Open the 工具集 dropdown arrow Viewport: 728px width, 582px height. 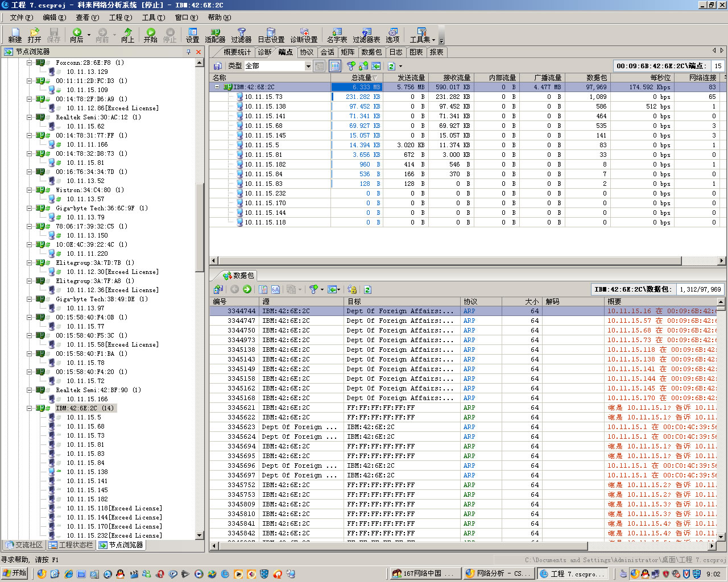433,40
